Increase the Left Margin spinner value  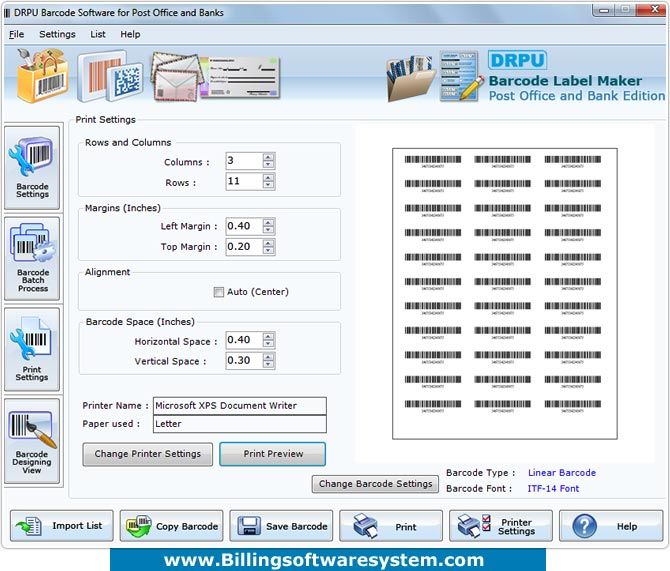[x=268, y=222]
